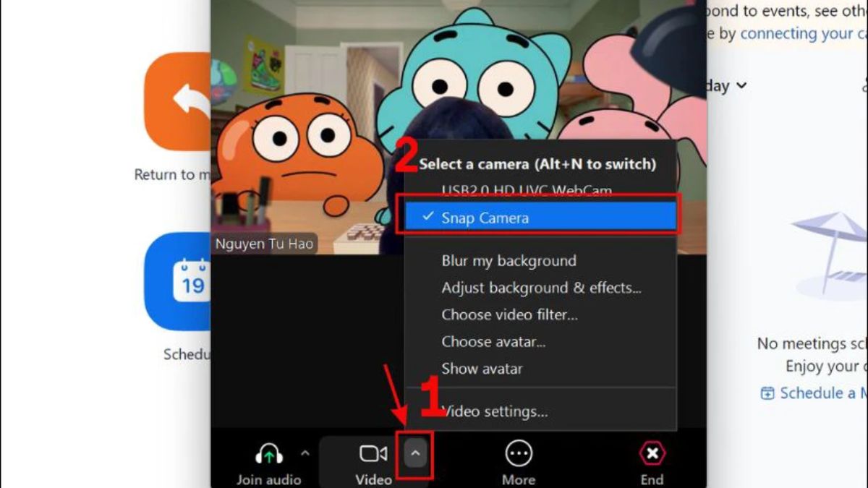Expand audio options caret next to Join audio
The image size is (868, 488).
coord(305,453)
